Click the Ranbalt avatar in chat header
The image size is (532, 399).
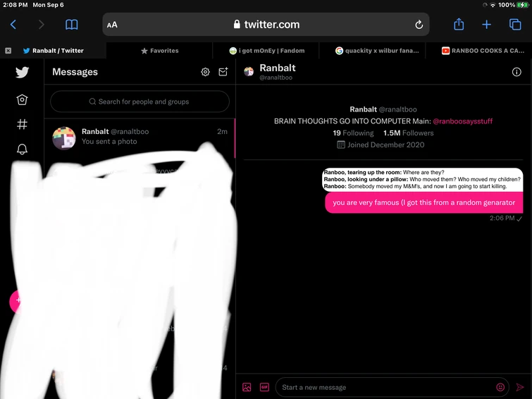[x=249, y=72]
